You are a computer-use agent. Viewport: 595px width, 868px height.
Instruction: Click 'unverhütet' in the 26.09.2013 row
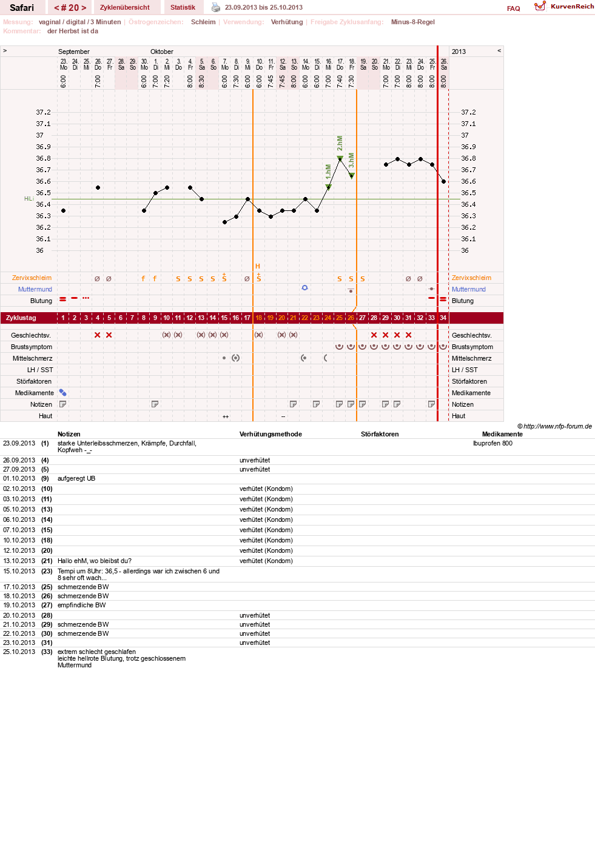coord(255,460)
